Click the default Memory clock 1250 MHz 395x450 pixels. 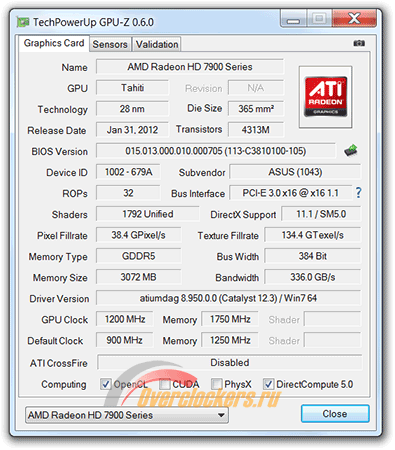coord(230,340)
